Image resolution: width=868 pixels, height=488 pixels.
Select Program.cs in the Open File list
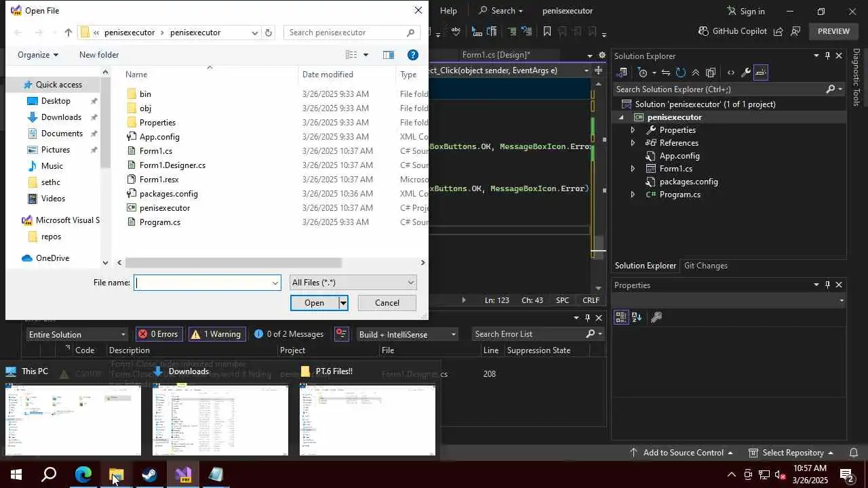tap(159, 222)
